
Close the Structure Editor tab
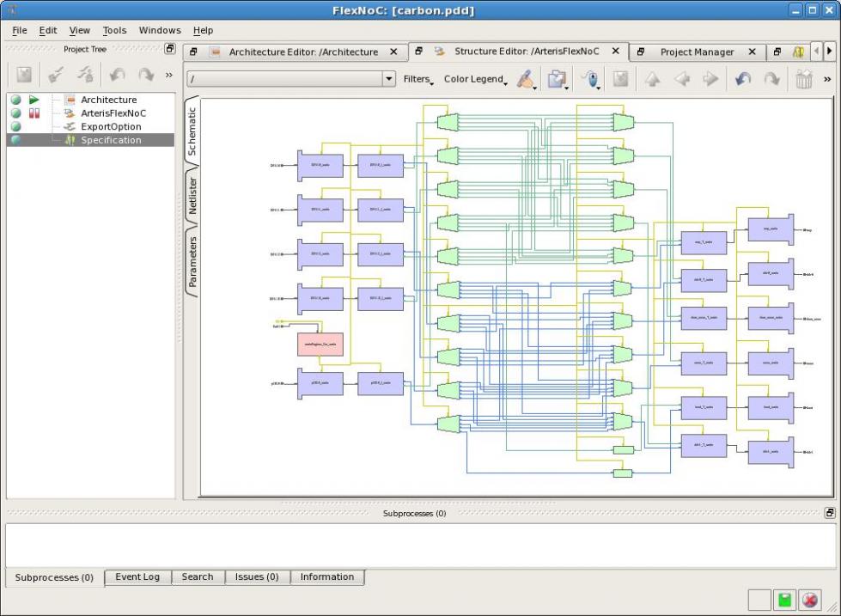(x=616, y=51)
